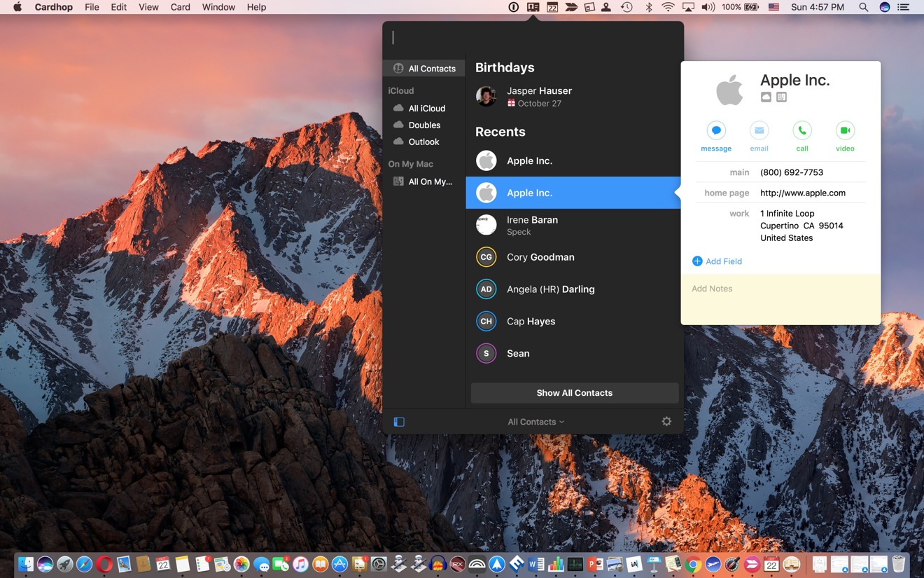Click the email icon on Apple Inc. card

[759, 130]
